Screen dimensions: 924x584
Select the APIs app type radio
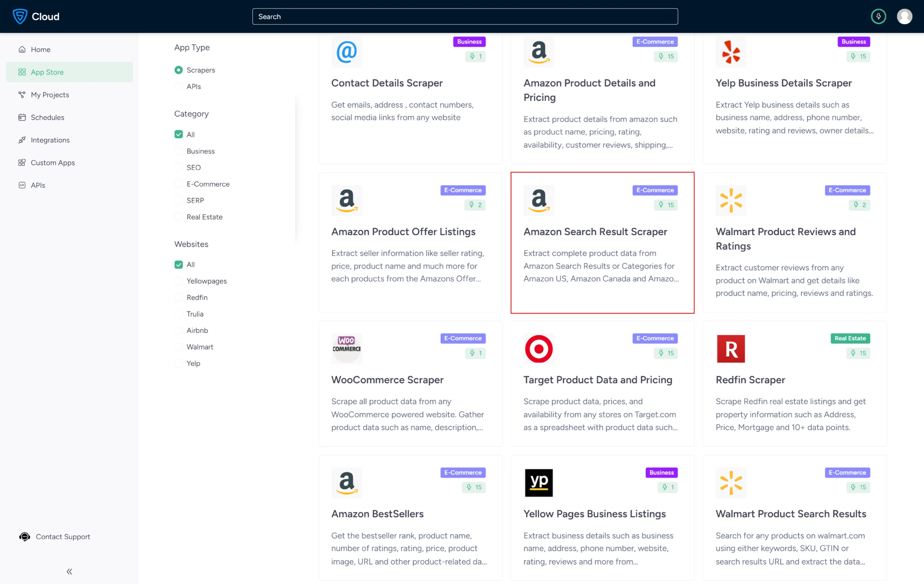178,86
